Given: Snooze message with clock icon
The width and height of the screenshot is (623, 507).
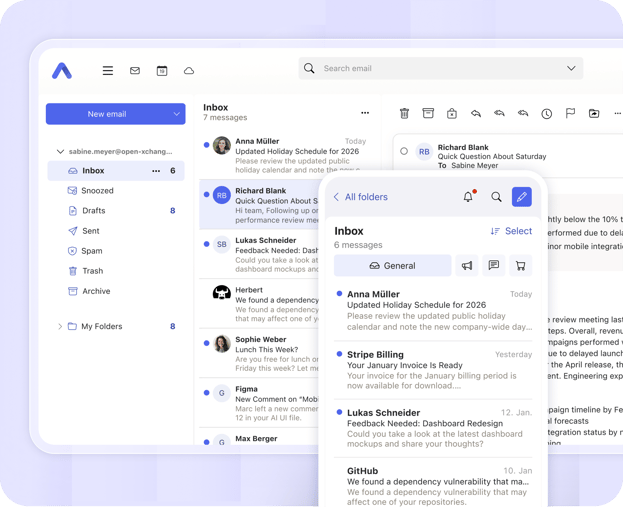Looking at the screenshot, I should pos(547,114).
